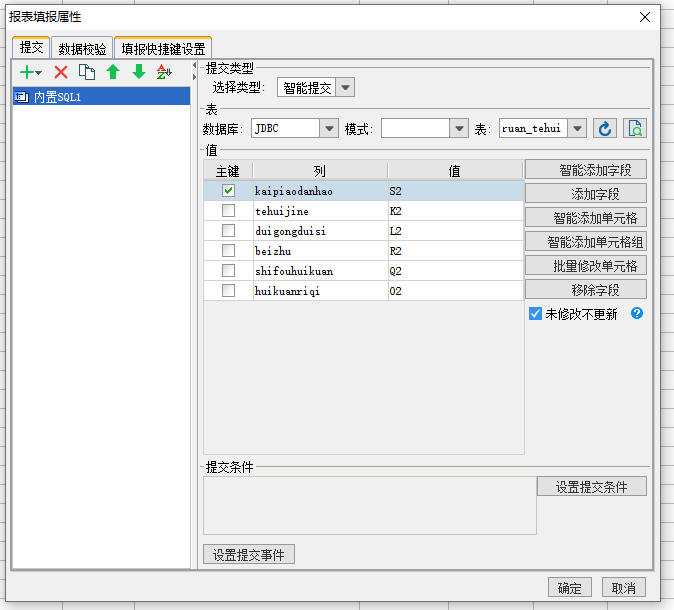Click the R2 value cell

click(x=456, y=251)
